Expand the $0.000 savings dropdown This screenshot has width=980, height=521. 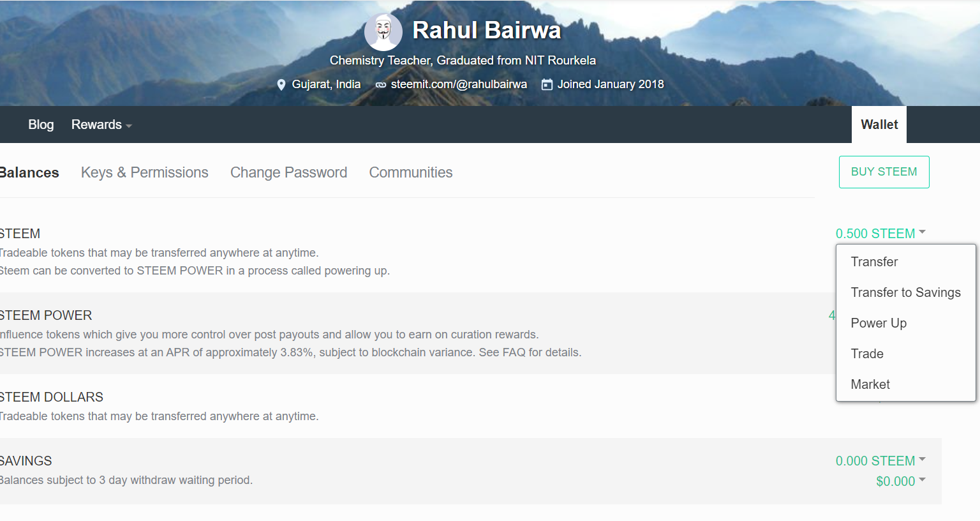901,481
